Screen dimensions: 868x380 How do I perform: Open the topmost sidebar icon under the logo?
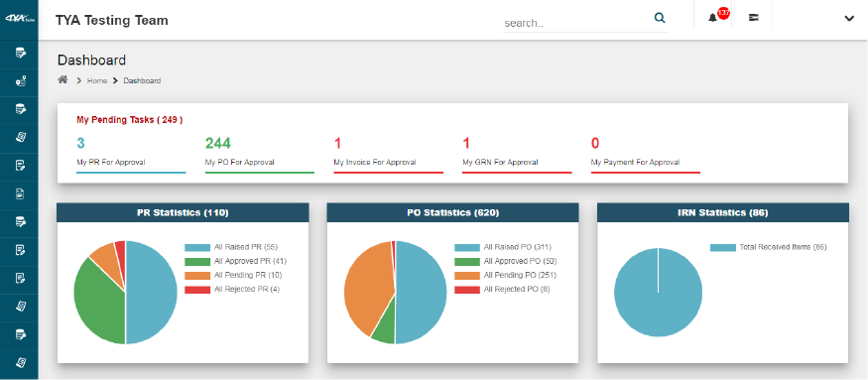[21, 54]
